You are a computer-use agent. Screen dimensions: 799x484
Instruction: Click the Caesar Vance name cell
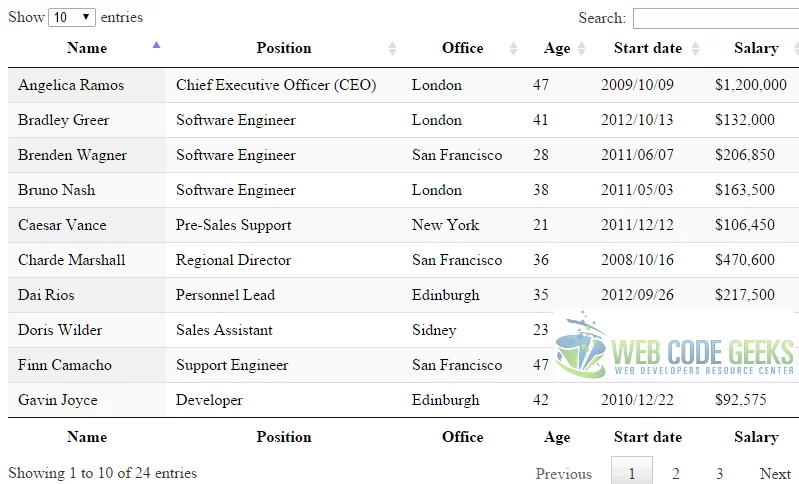[x=62, y=225]
